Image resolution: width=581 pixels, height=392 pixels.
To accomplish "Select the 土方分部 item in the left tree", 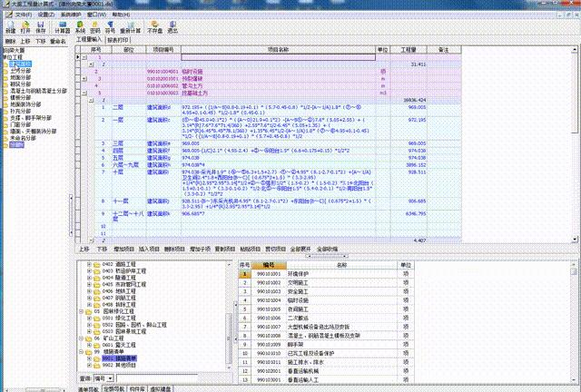I will coord(18,72).
